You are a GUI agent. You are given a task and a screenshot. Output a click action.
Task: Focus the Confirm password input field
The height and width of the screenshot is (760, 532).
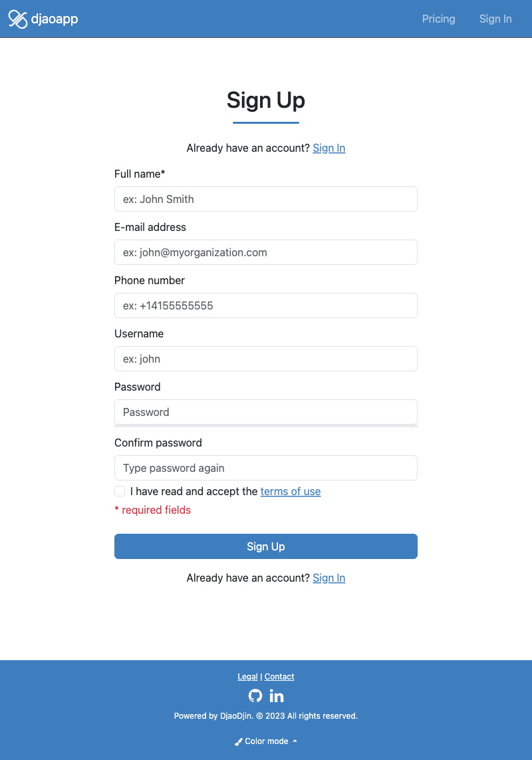266,469
